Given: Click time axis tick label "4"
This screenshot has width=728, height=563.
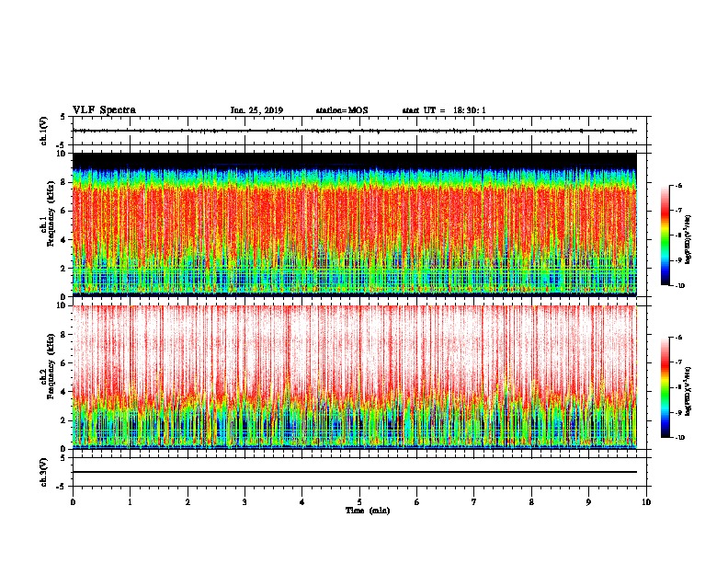Looking at the screenshot, I should 302,502.
